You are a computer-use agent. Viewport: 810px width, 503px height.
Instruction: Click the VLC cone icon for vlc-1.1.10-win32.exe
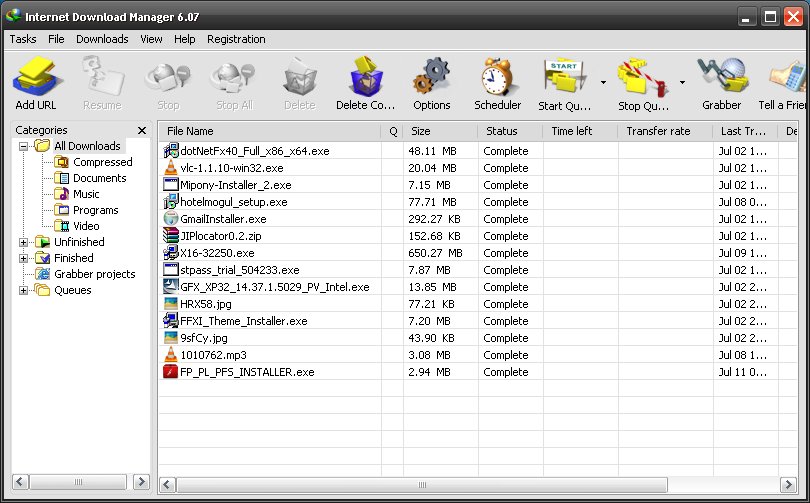coord(170,168)
